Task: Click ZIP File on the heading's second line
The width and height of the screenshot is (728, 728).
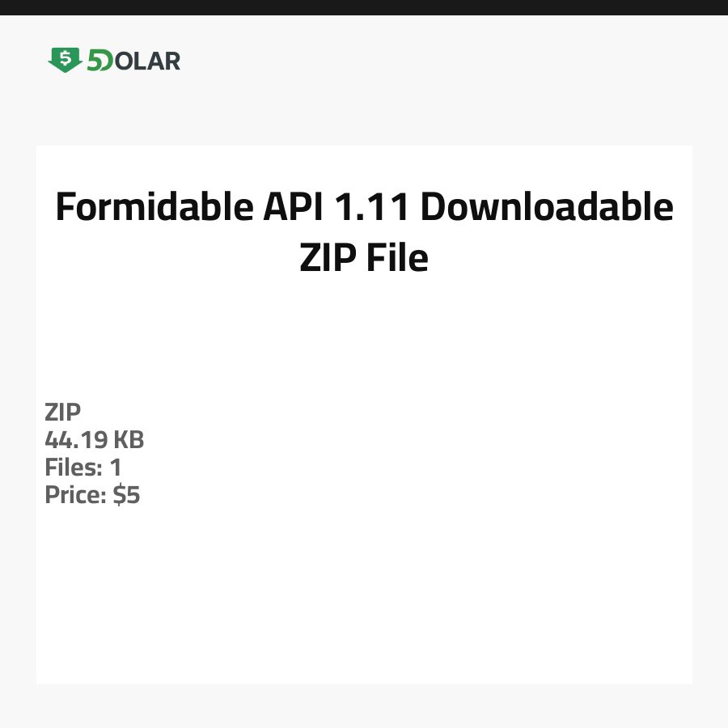Action: (x=364, y=259)
